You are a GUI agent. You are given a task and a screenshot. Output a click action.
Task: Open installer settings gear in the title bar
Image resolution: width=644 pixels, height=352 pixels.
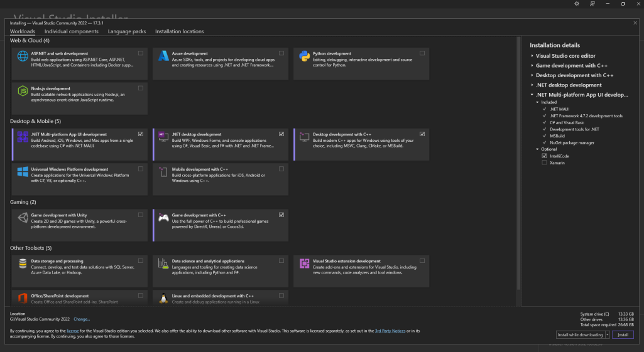577,4
